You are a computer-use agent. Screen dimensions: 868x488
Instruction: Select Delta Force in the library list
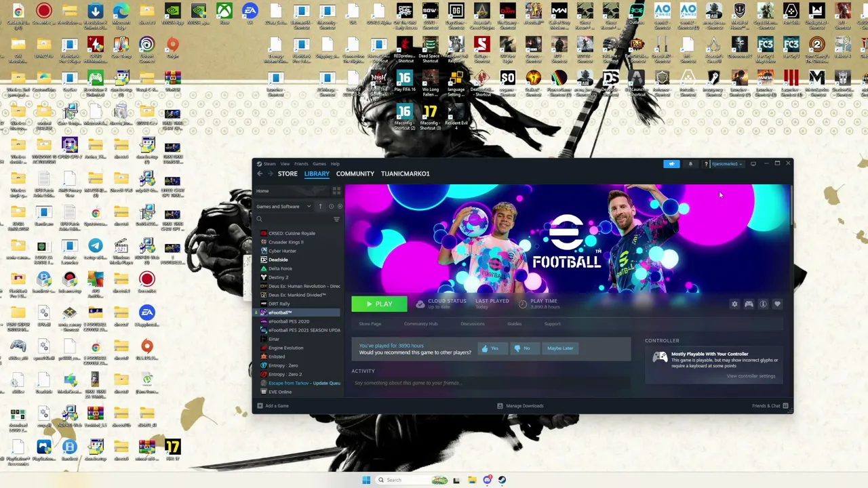(280, 268)
